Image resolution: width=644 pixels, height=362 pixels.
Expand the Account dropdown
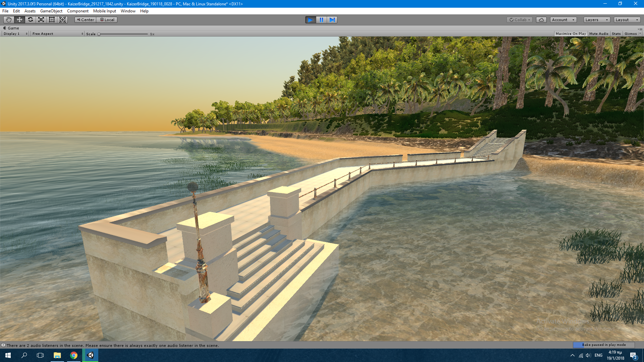(563, 20)
